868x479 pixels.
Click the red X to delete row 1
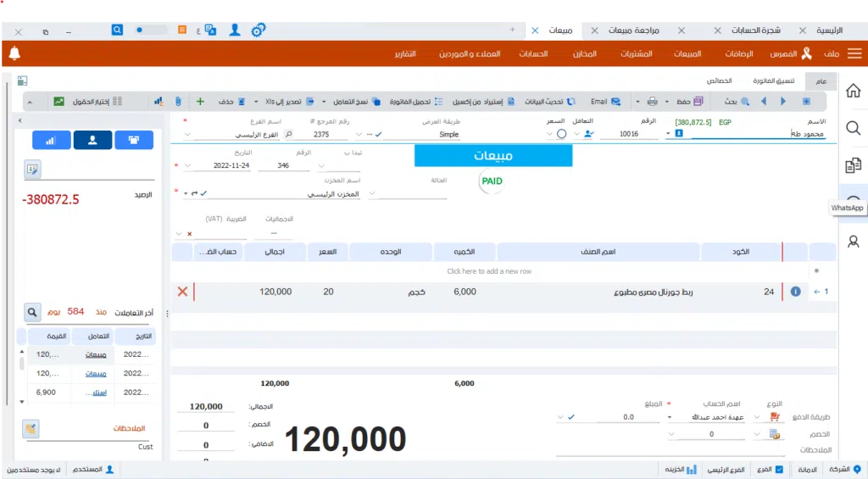pyautogui.click(x=182, y=292)
